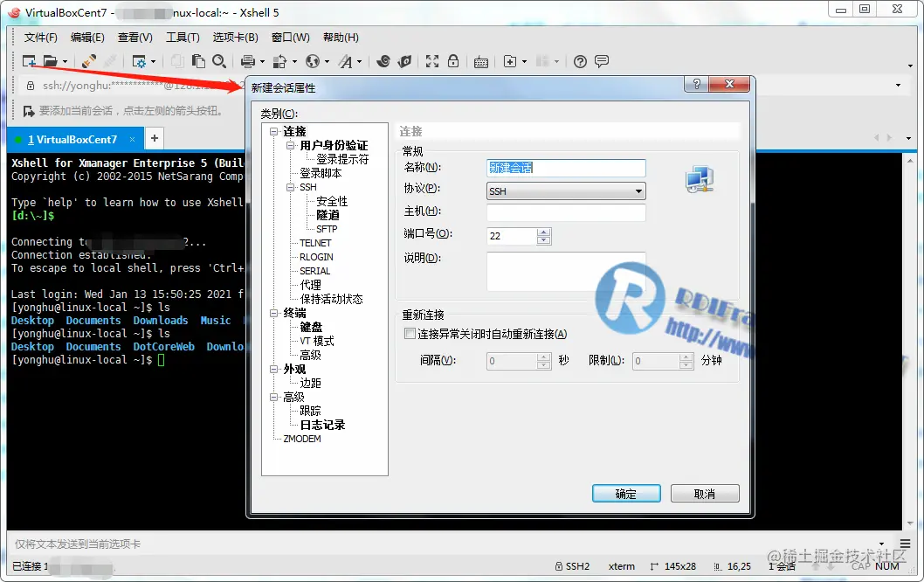
Task: Enable automatic reconnect on abnormal disconnect
Action: (410, 333)
